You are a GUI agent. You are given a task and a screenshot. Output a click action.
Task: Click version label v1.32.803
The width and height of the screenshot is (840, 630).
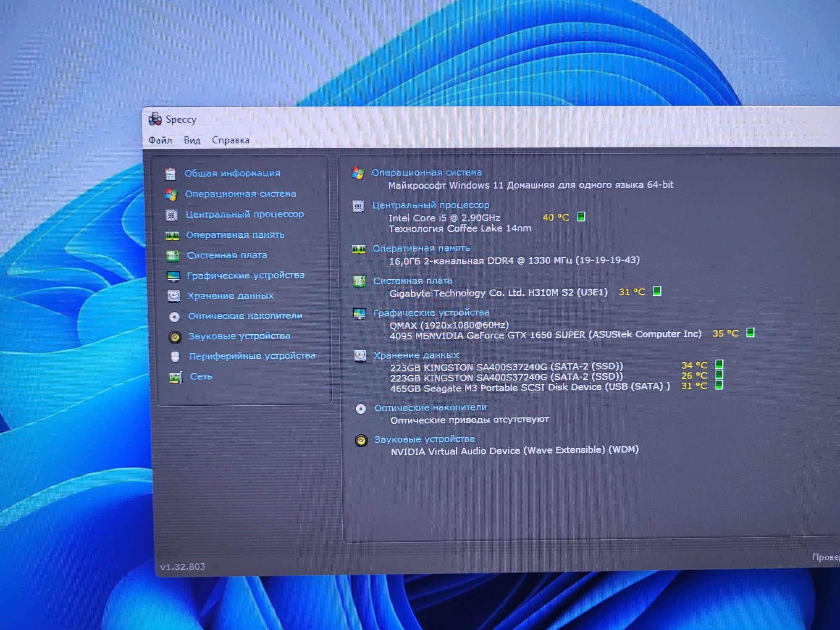183,567
